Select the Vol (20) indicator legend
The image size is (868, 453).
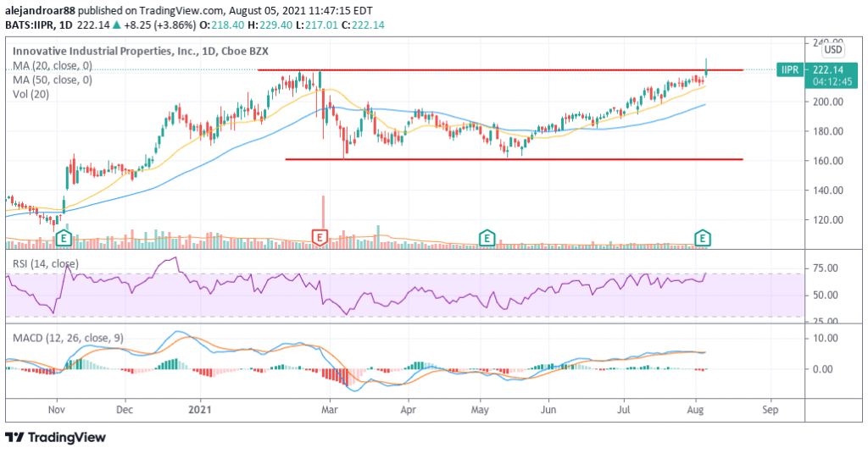(31, 94)
